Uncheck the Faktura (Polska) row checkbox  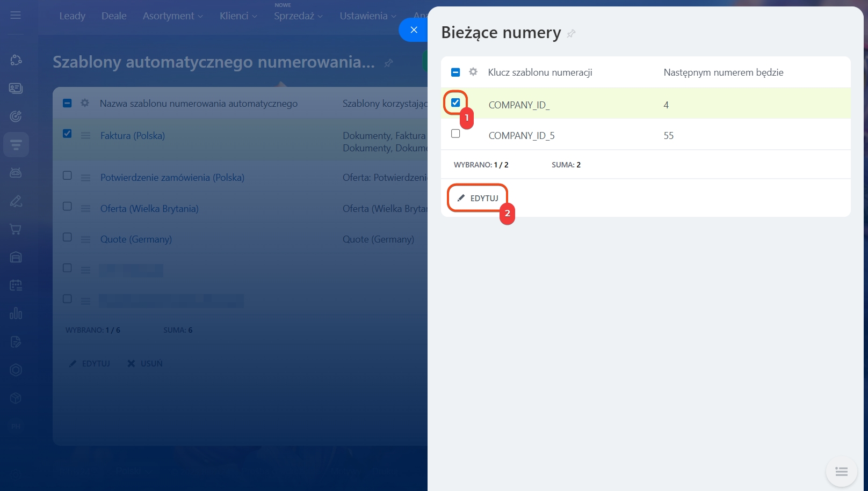pos(67,134)
